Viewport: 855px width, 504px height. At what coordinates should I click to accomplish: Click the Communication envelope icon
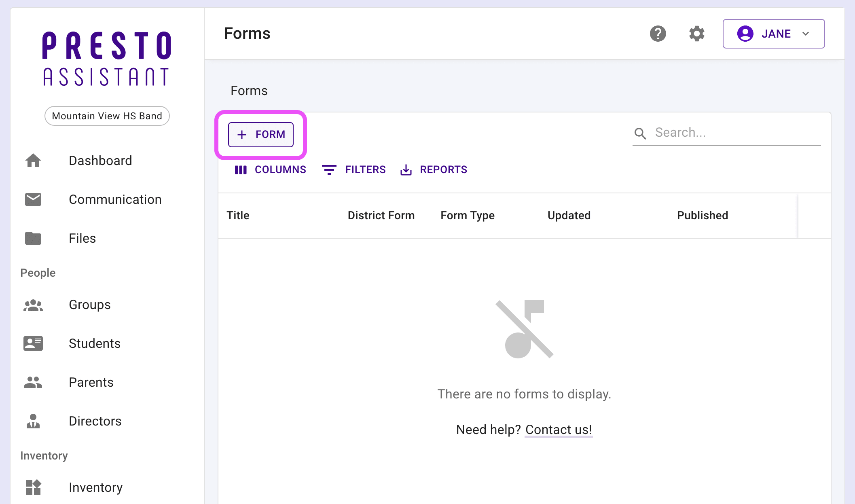click(x=33, y=199)
